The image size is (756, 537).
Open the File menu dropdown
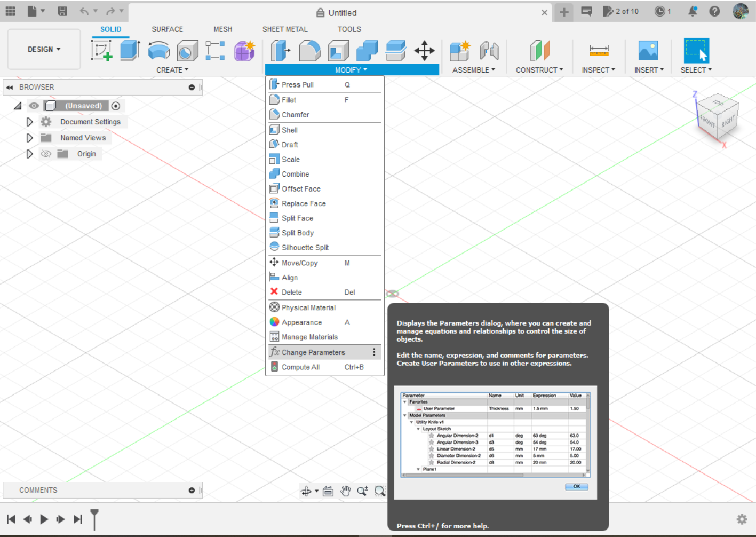coord(36,11)
